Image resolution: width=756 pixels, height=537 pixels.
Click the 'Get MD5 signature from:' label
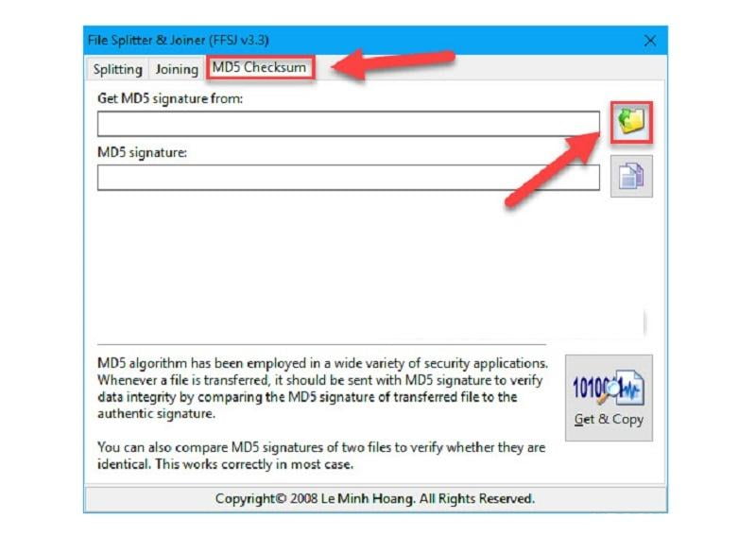tap(170, 98)
